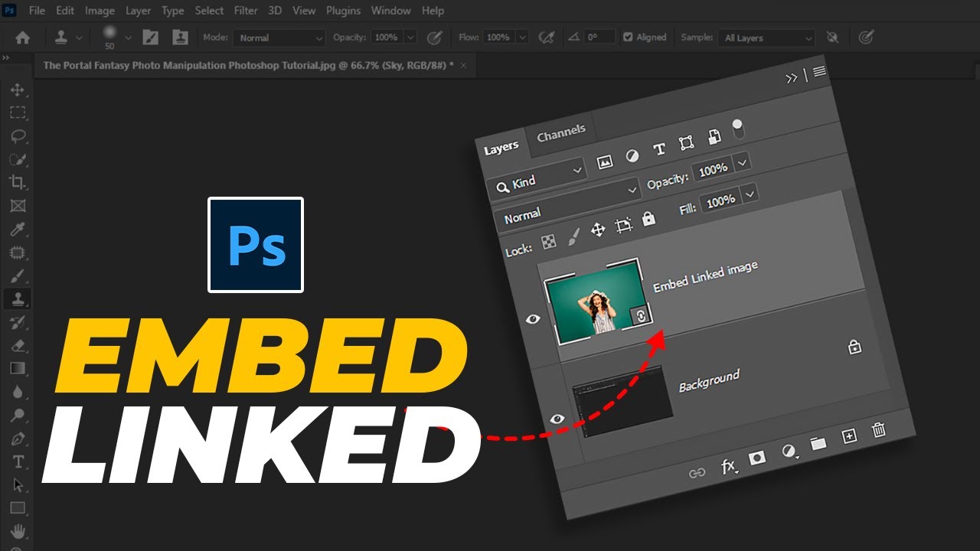This screenshot has height=551, width=980.
Task: Select the Brush tool in the toolbar
Action: click(x=17, y=275)
